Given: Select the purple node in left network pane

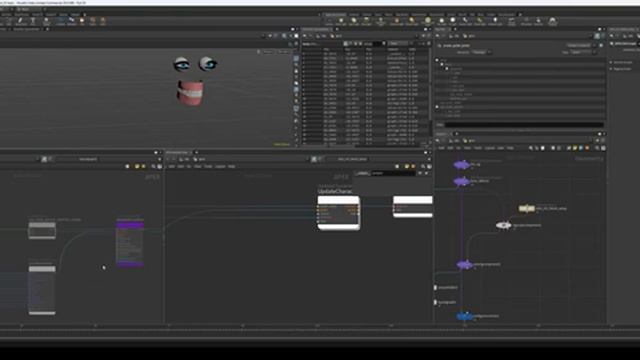Looking at the screenshot, I should tap(130, 243).
